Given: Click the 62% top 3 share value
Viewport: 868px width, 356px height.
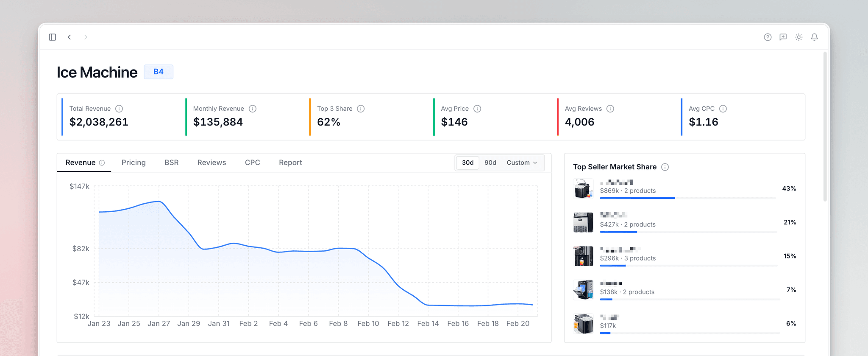Looking at the screenshot, I should pyautogui.click(x=328, y=122).
